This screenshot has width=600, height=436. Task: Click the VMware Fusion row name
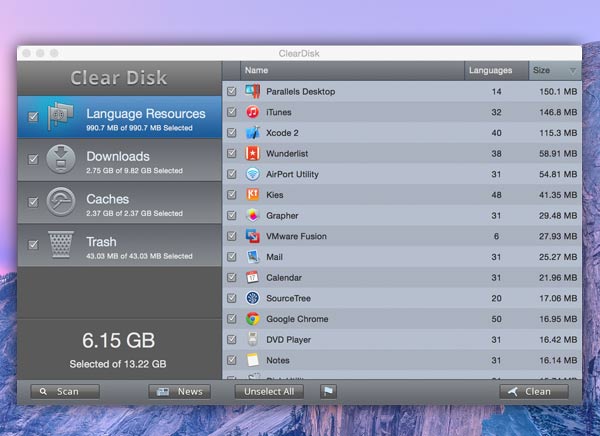click(x=297, y=236)
